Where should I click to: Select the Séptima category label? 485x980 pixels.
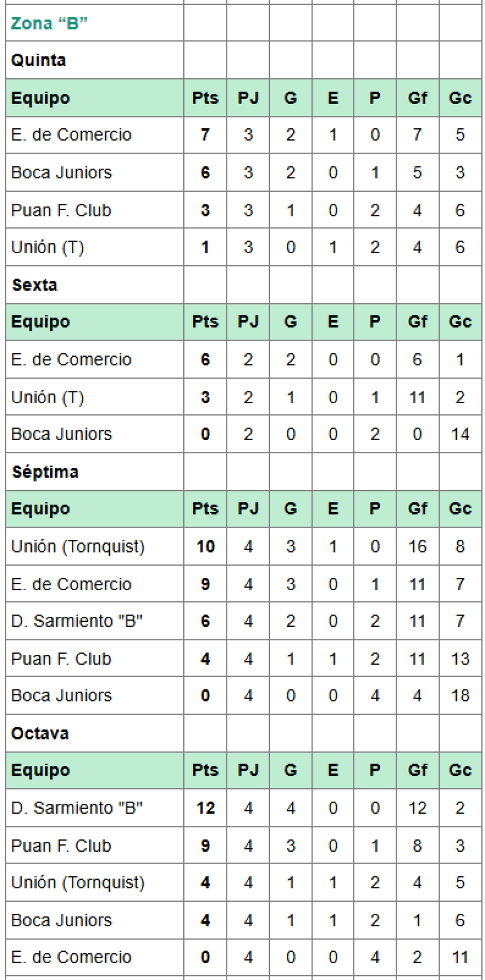[45, 472]
